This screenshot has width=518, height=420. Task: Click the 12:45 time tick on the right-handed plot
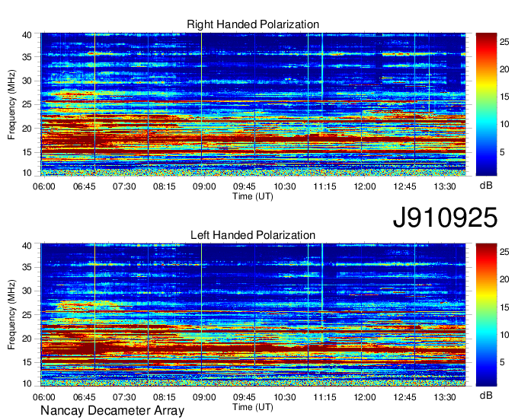click(x=404, y=186)
